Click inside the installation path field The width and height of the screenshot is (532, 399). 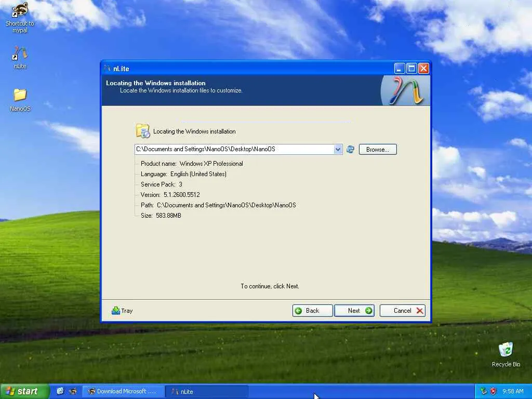[234, 149]
